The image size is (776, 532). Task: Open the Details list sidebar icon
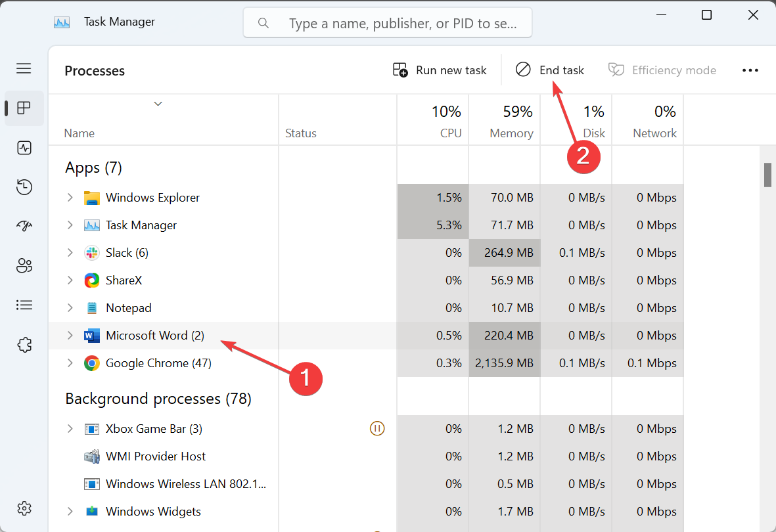[x=24, y=305]
